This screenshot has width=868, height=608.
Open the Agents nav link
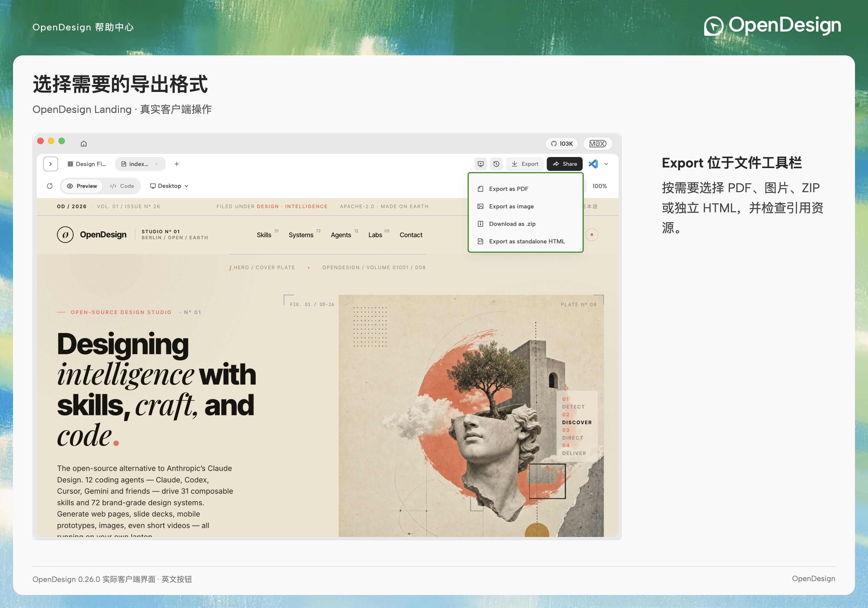click(341, 235)
